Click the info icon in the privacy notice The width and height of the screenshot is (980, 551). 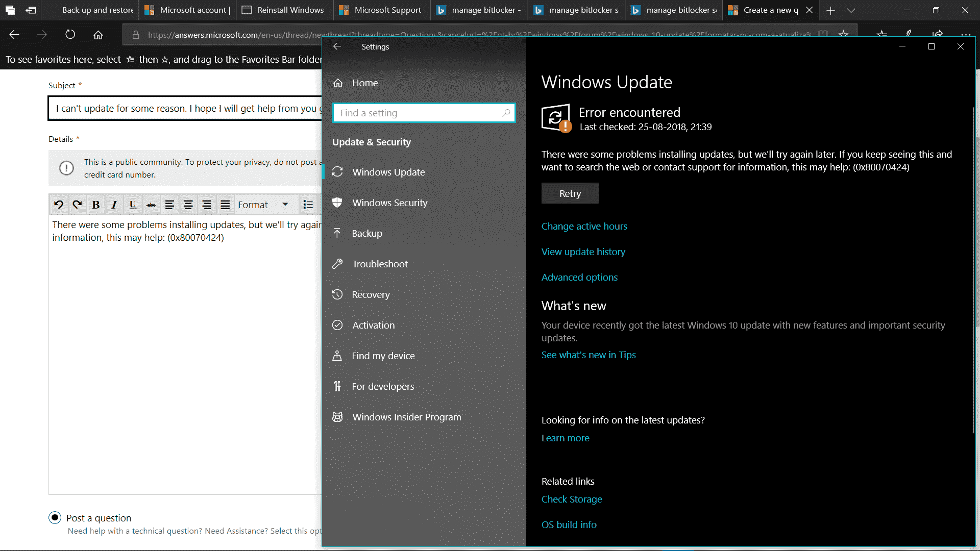(66, 168)
